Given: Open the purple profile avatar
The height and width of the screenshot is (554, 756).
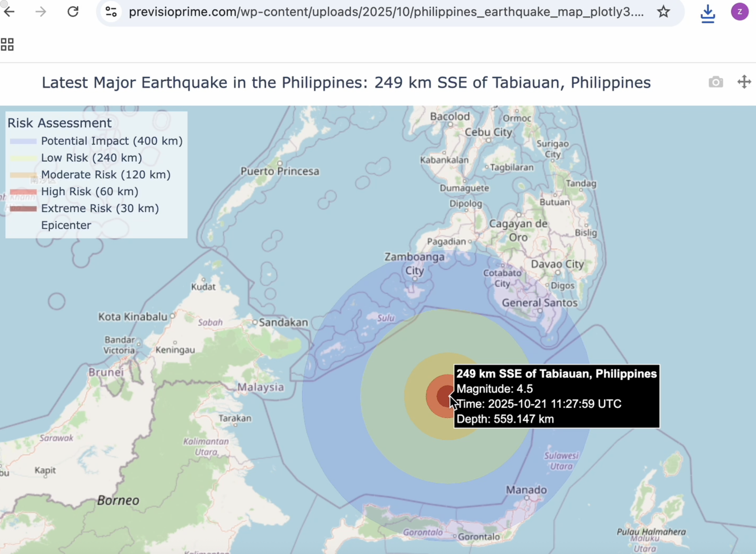Looking at the screenshot, I should point(739,12).
